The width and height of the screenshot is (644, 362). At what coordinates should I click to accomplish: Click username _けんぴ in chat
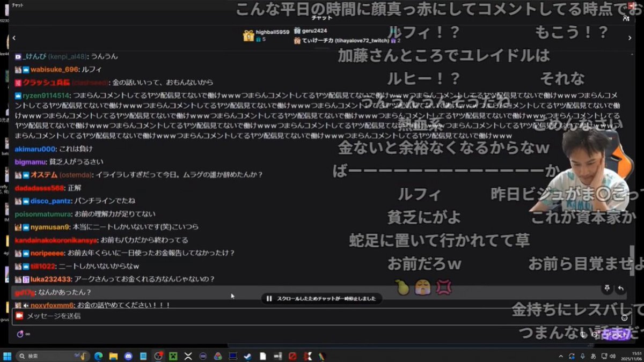35,56
